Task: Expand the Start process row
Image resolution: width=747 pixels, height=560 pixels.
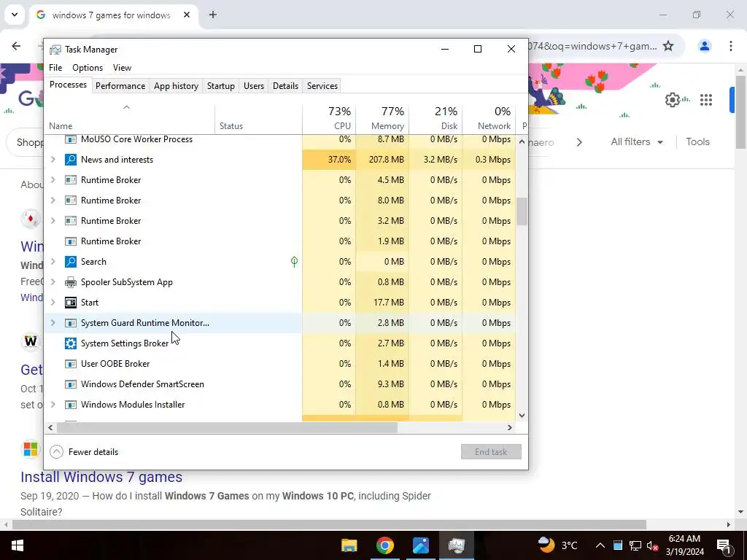Action: 53,303
